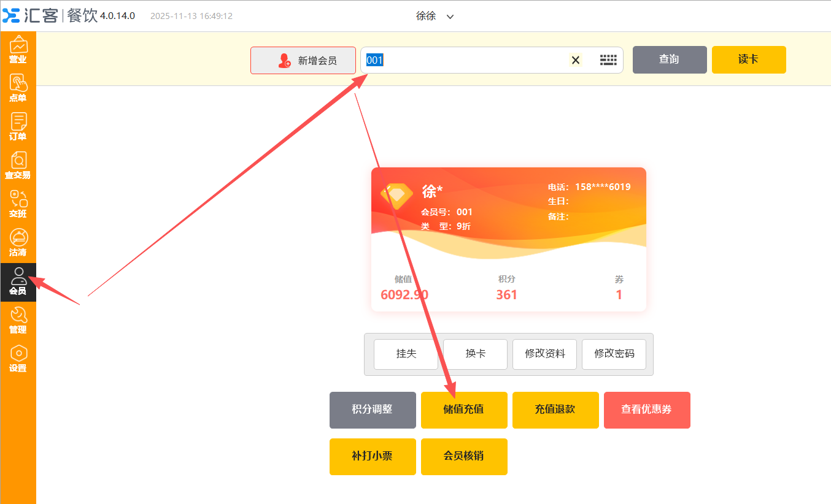Image resolution: width=831 pixels, height=504 pixels.
Task: Click the 查询 search button
Action: (669, 59)
